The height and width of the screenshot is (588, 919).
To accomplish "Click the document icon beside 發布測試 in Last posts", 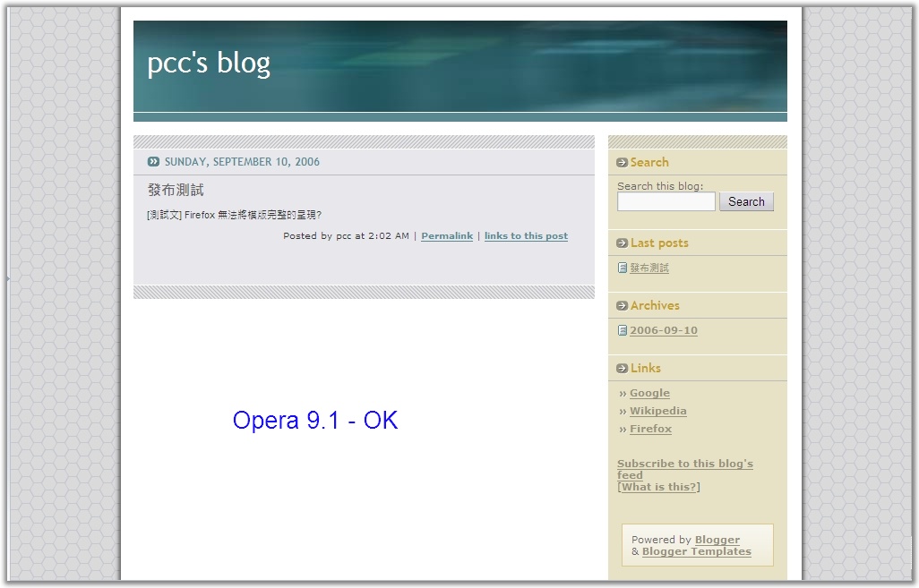I will [x=623, y=268].
